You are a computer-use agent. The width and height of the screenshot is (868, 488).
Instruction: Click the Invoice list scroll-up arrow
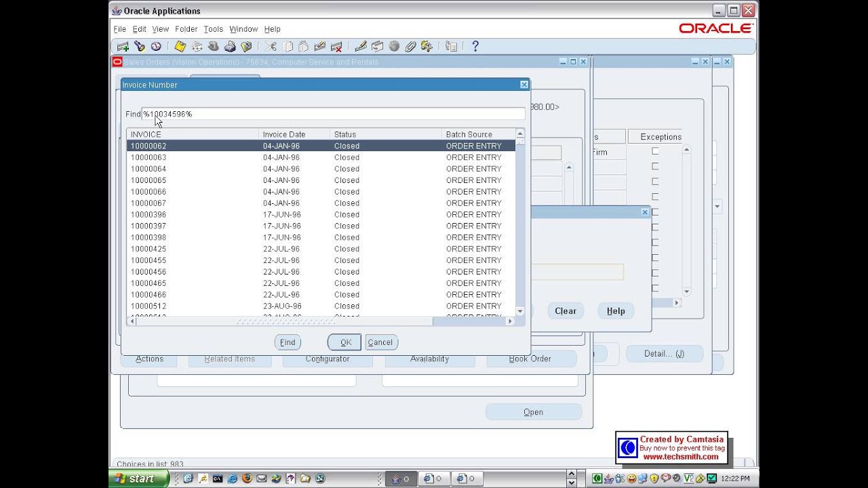[520, 133]
